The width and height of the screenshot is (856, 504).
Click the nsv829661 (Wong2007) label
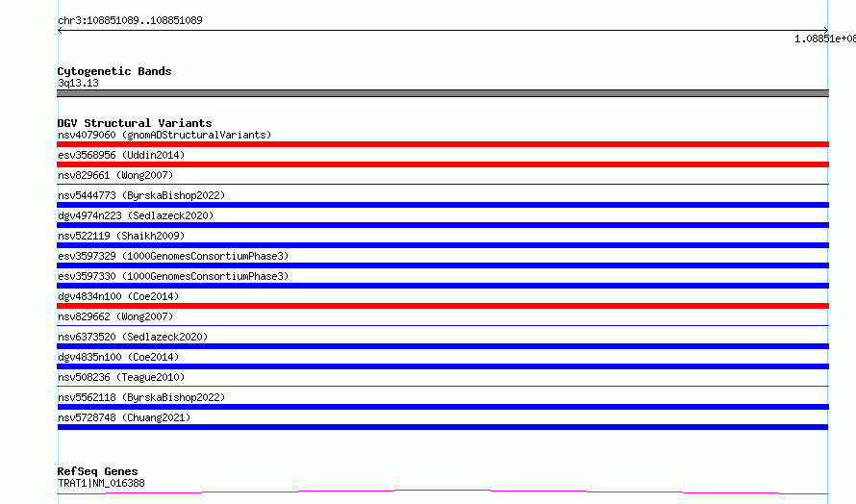click(115, 175)
